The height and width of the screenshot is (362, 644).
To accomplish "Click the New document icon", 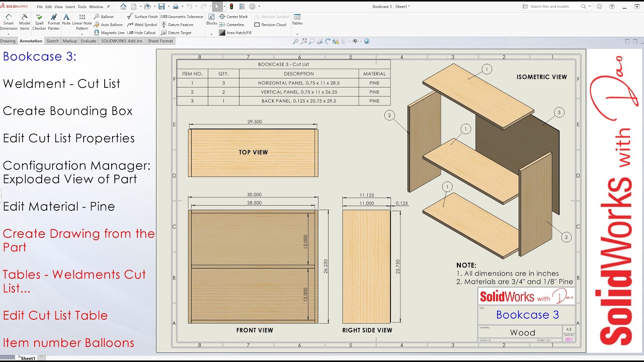I will (134, 7).
